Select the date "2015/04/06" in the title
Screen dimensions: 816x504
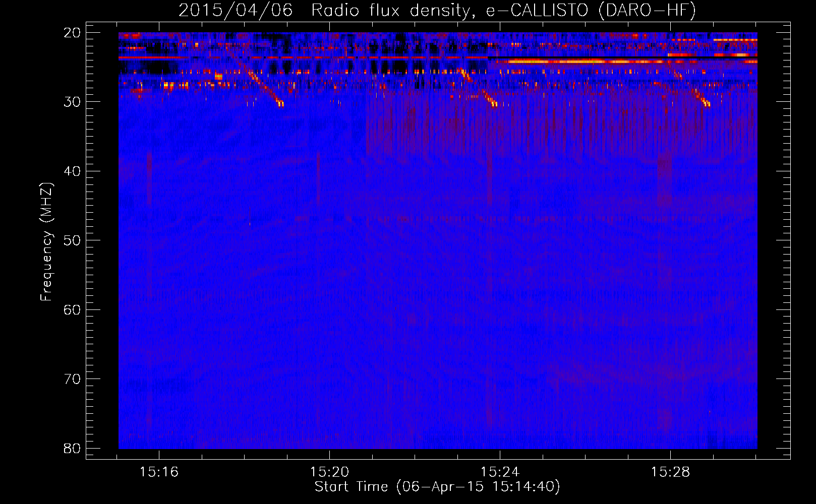pyautogui.click(x=236, y=11)
